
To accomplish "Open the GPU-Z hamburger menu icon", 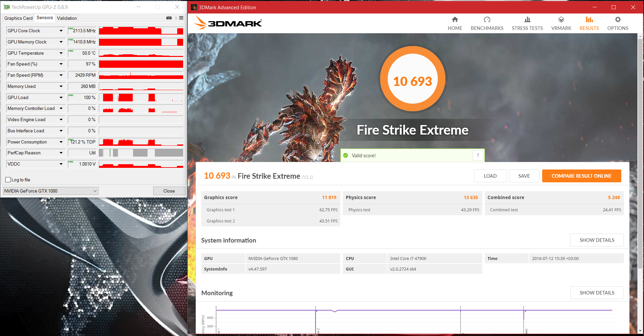I will click(x=181, y=18).
